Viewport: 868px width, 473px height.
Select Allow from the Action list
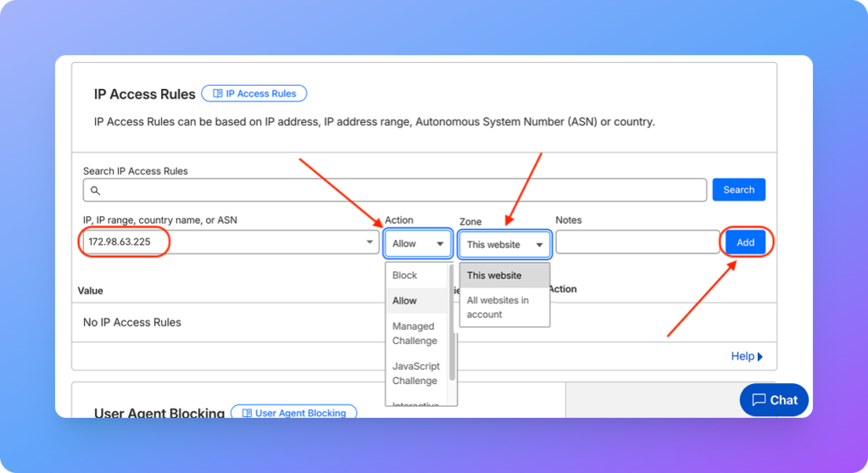[405, 301]
